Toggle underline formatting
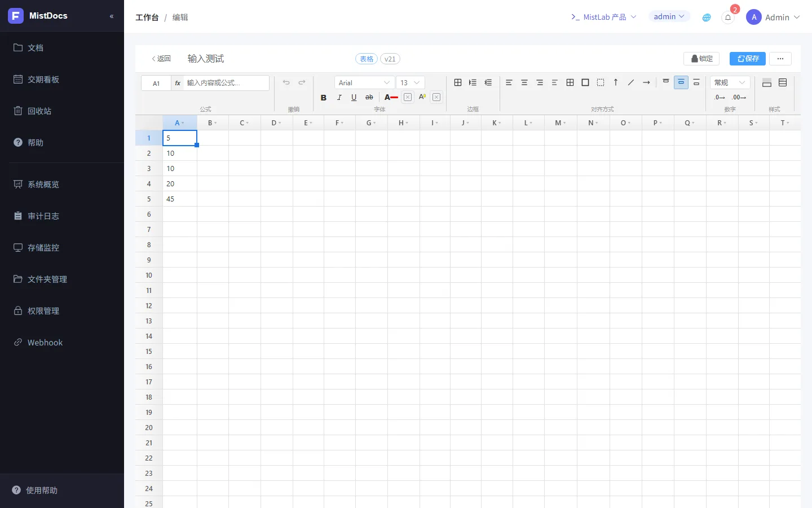The width and height of the screenshot is (812, 508). [x=354, y=98]
